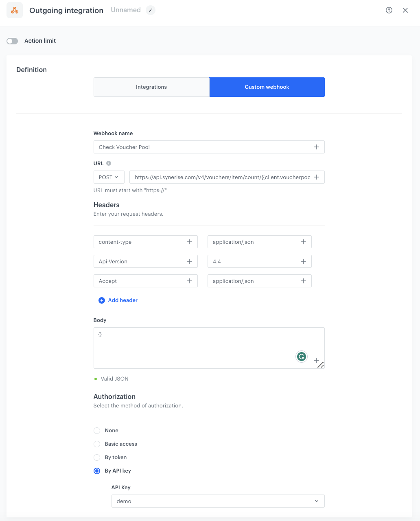Enable the Action limit toggle
This screenshot has height=521, width=420.
[12, 41]
